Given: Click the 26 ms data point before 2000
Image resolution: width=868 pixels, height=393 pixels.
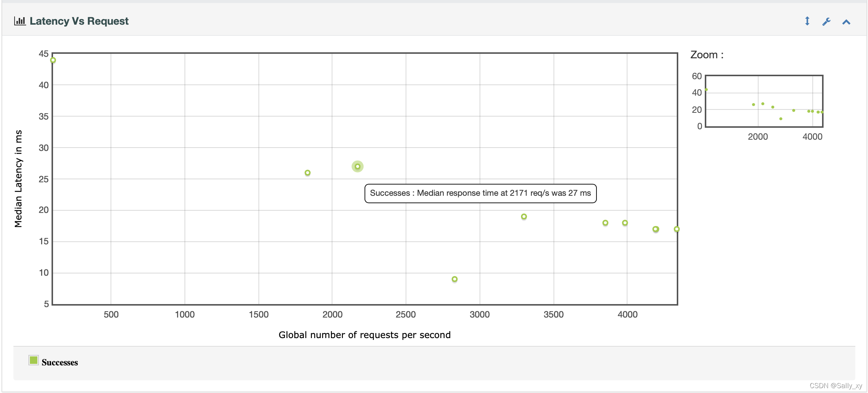Looking at the screenshot, I should (307, 173).
